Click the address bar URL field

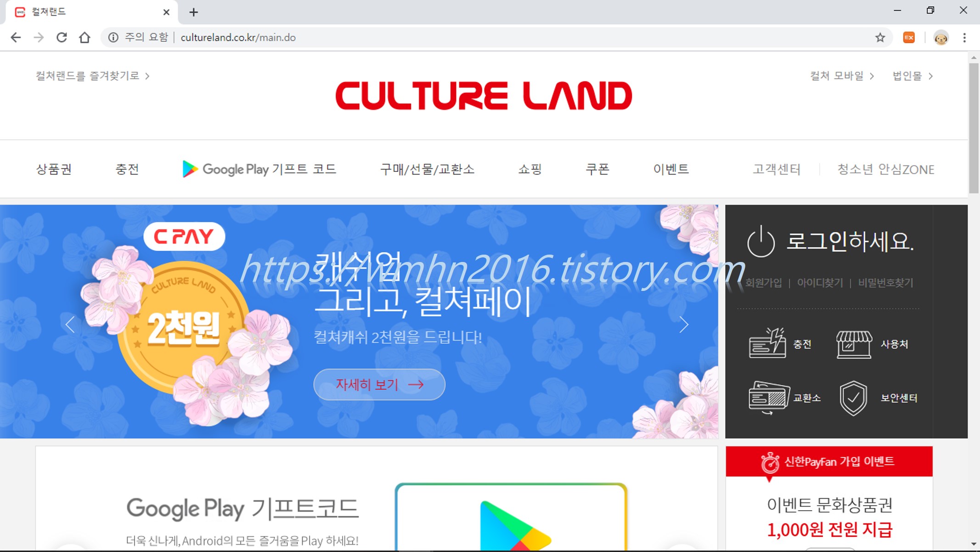[x=496, y=37]
